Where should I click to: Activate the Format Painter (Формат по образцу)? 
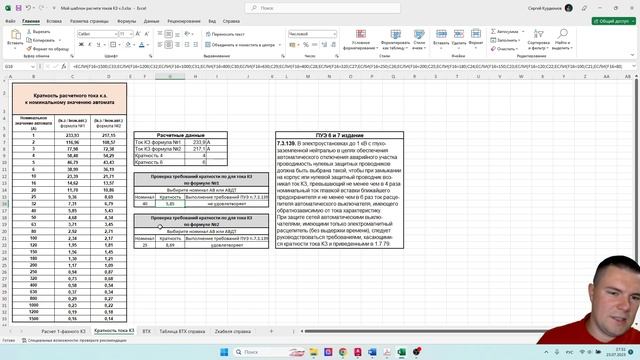47,49
